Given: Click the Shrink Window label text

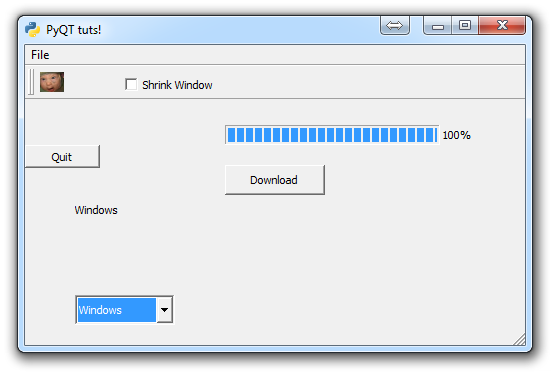Looking at the screenshot, I should (177, 85).
